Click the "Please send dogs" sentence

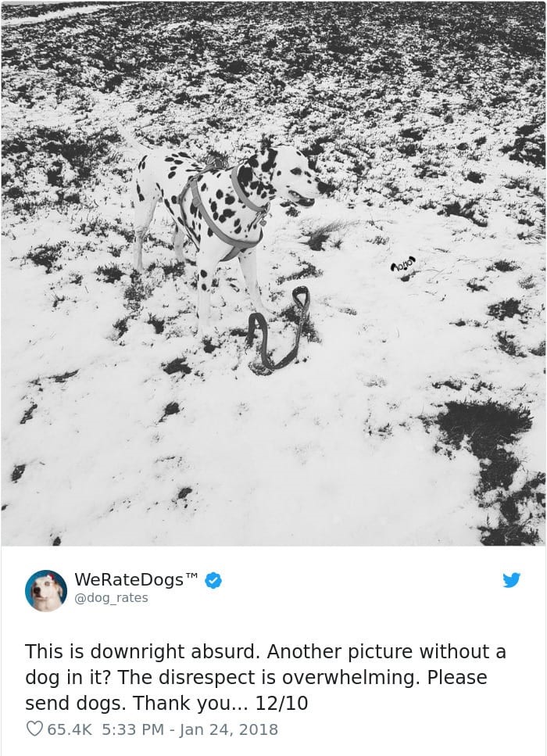256,690
